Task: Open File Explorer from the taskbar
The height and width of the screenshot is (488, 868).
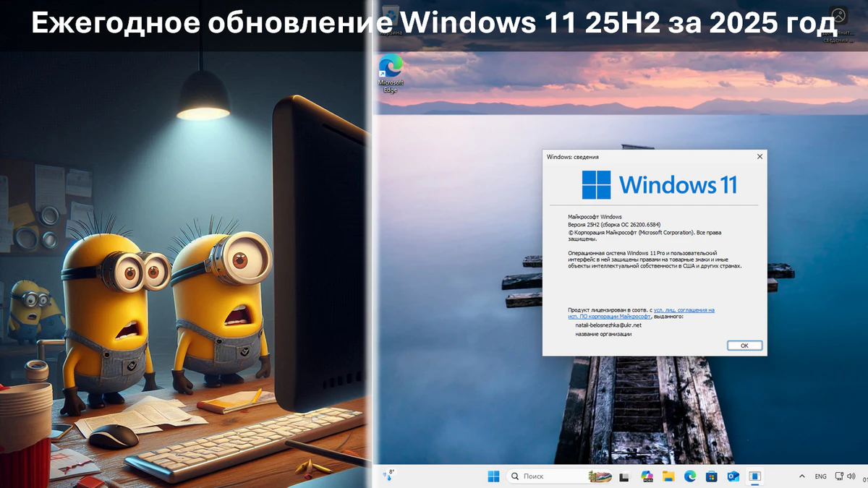Action: click(x=668, y=476)
